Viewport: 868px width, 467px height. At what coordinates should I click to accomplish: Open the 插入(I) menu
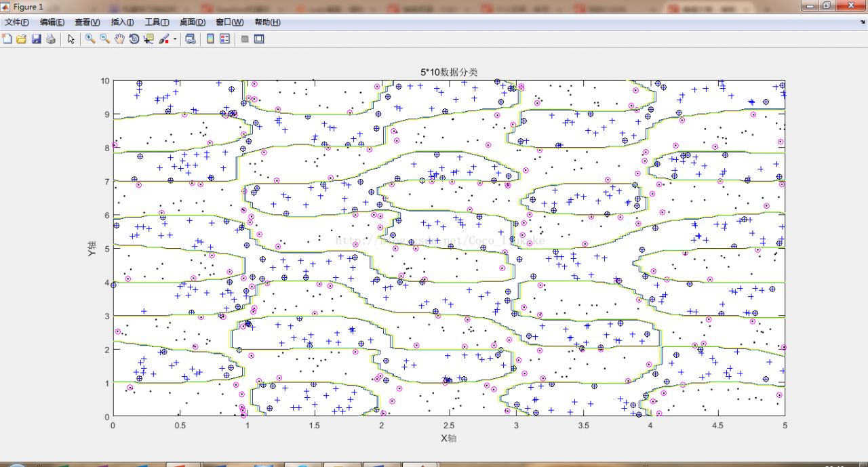(x=122, y=22)
